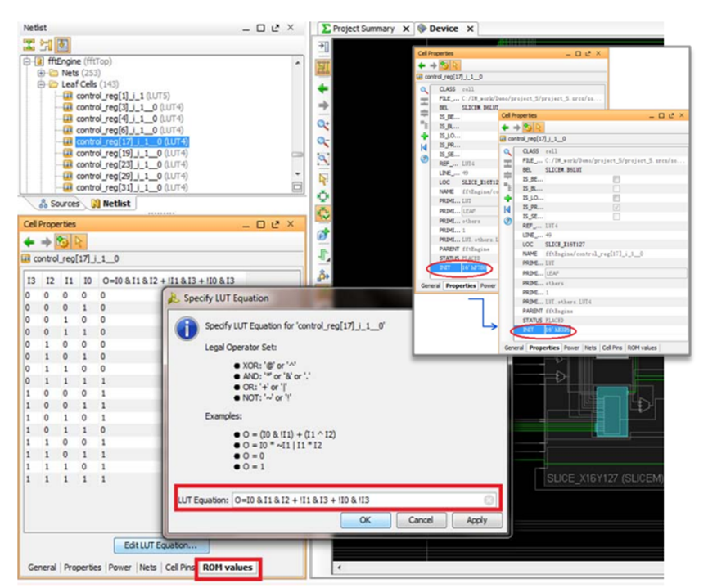708x588 pixels.
Task: Toggle the IS_SE checkbox in Cell Properties
Action: (616, 217)
